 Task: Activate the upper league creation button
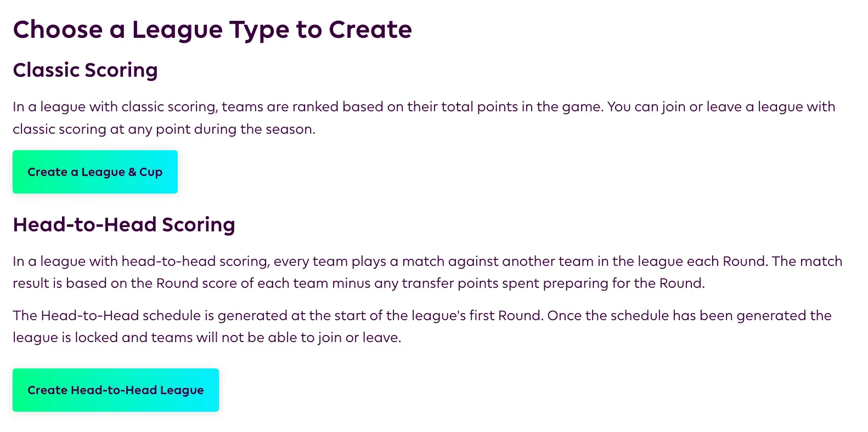(94, 172)
